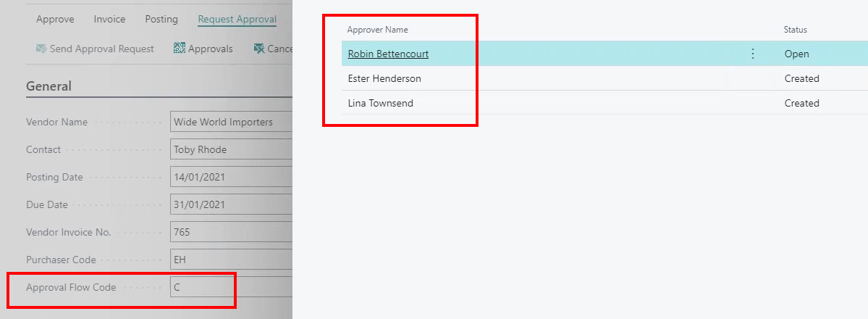Select the Request Approval tab
The width and height of the screenshot is (868, 319).
(237, 20)
